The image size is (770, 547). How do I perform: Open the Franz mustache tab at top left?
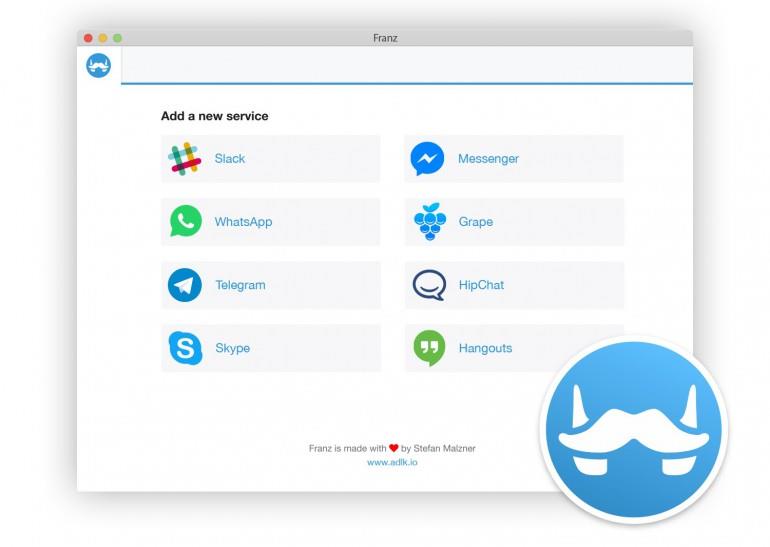click(x=99, y=66)
